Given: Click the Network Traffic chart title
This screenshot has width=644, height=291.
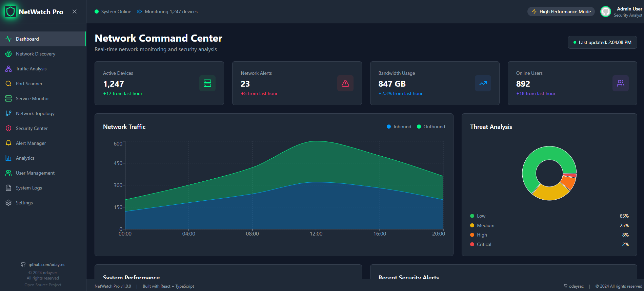Looking at the screenshot, I should click(x=124, y=127).
